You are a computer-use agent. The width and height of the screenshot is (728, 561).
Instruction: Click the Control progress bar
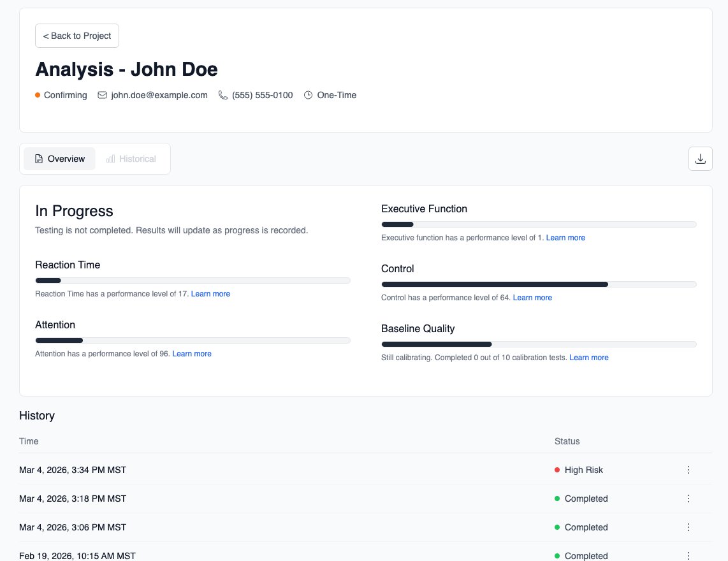(x=539, y=284)
